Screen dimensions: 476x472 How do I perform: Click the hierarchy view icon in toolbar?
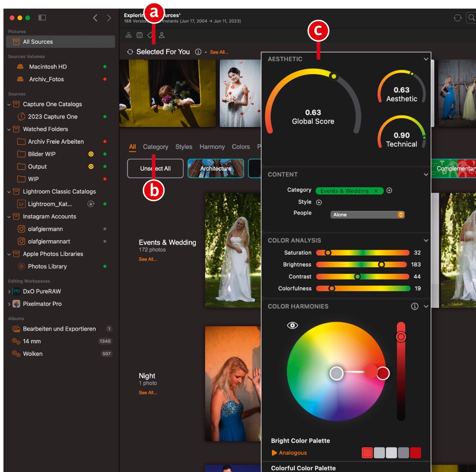(x=129, y=35)
